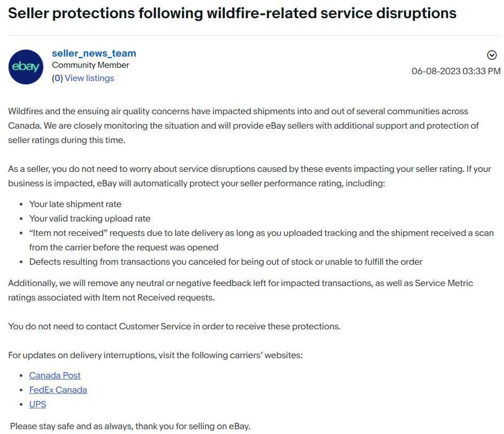Click the Customer Service contact sentence

[x=174, y=326]
